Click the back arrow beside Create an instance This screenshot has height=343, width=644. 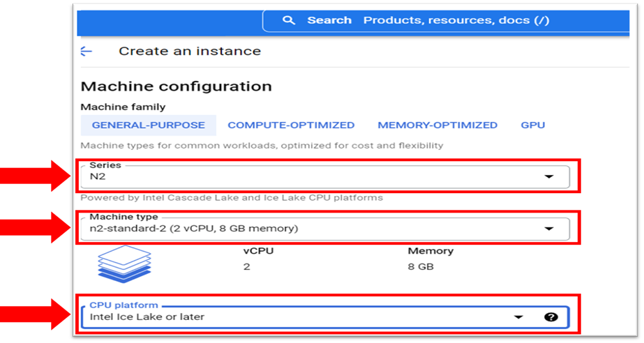pyautogui.click(x=86, y=51)
